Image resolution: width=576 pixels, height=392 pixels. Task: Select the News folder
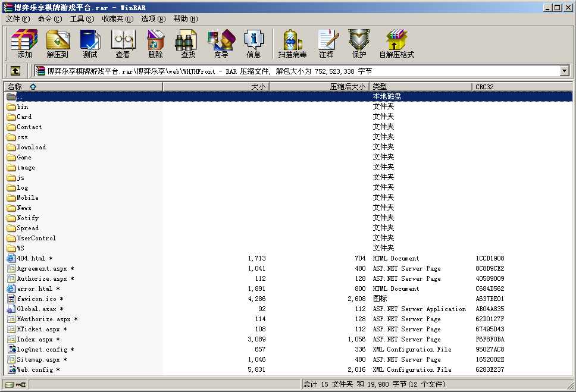[x=19, y=208]
